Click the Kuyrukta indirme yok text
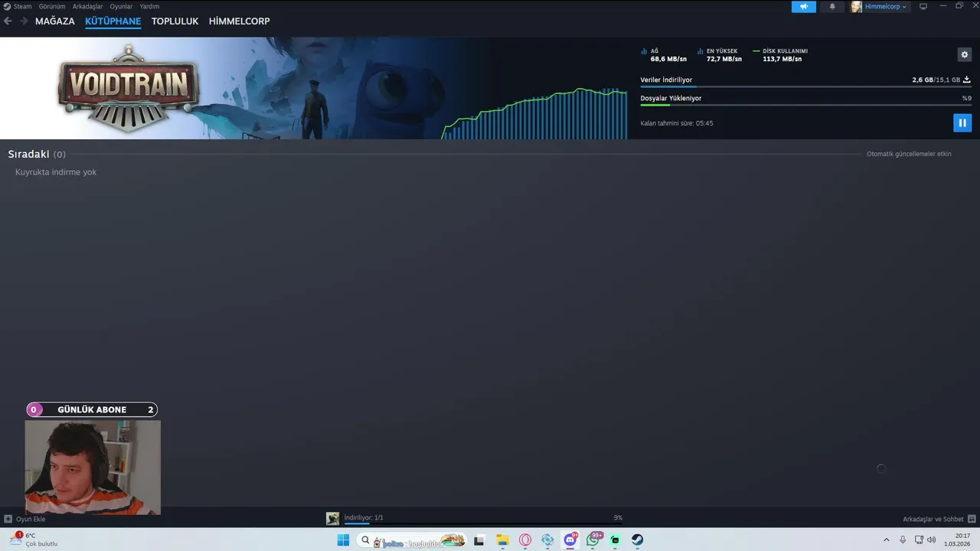 pos(56,172)
